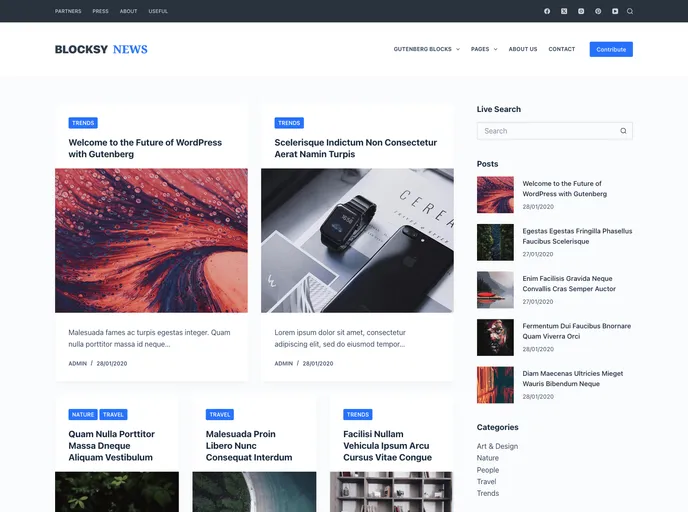Select the People category link

tap(488, 470)
